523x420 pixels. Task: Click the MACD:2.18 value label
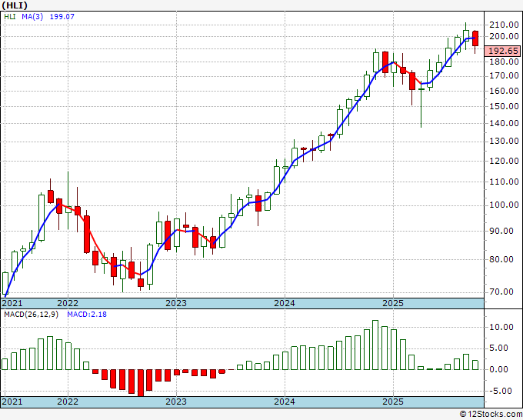pos(87,315)
